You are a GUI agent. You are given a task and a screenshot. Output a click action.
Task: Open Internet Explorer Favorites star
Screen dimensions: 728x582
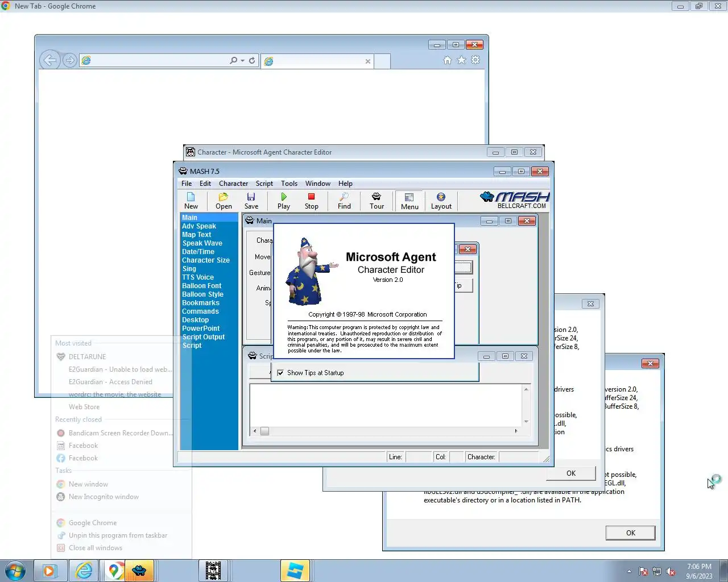pos(461,60)
